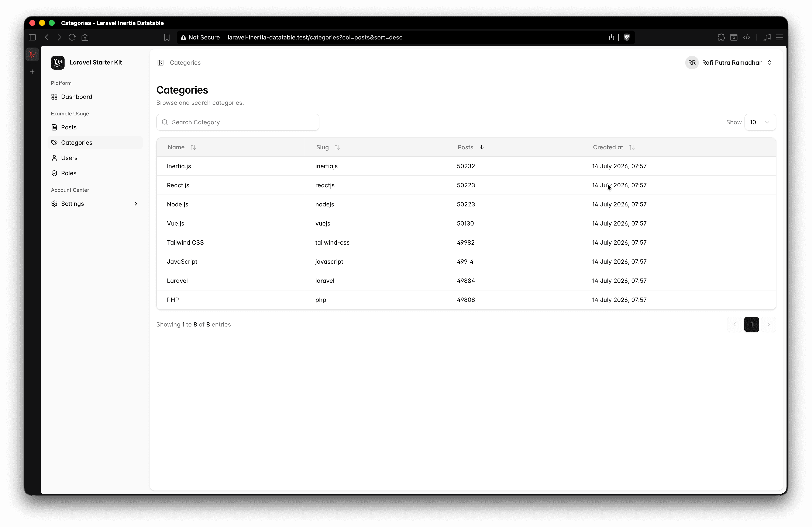
Task: Collapse the app sidebar with the panel icon
Action: [x=160, y=63]
